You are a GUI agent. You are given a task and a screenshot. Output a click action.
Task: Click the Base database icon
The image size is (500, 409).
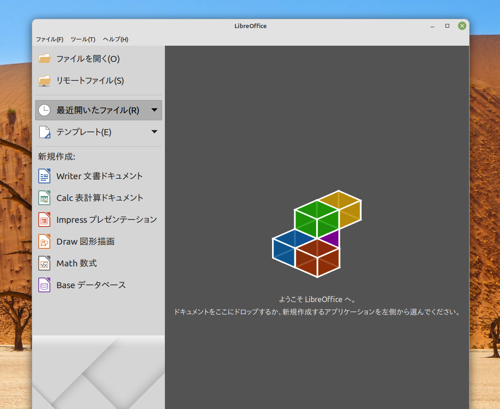pos(44,285)
